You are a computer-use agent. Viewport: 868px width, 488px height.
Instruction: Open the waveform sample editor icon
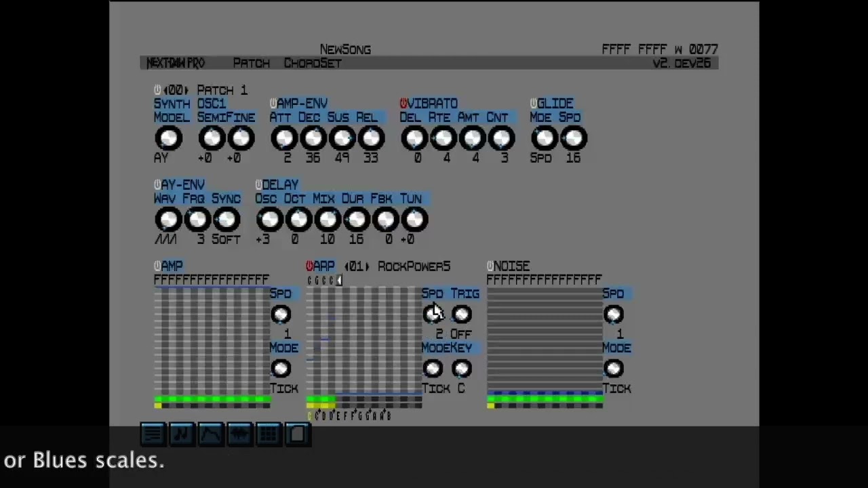pos(239,434)
